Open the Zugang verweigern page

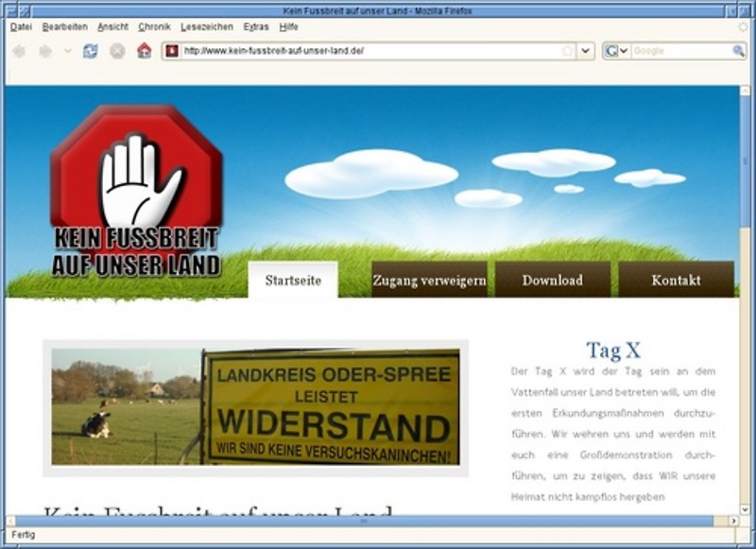(430, 280)
